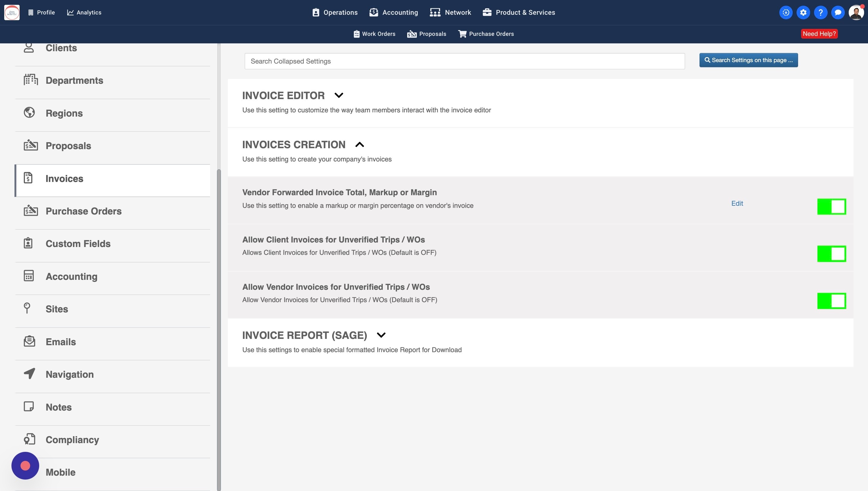Click the Sites map pin icon
The width and height of the screenshot is (868, 491).
[27, 308]
